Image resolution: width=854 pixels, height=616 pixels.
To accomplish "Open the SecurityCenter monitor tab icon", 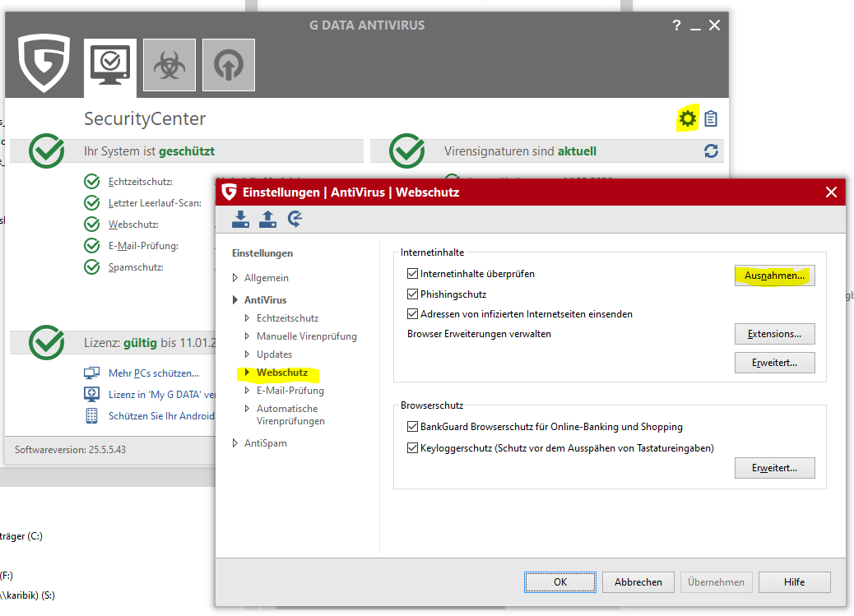I will pos(110,65).
